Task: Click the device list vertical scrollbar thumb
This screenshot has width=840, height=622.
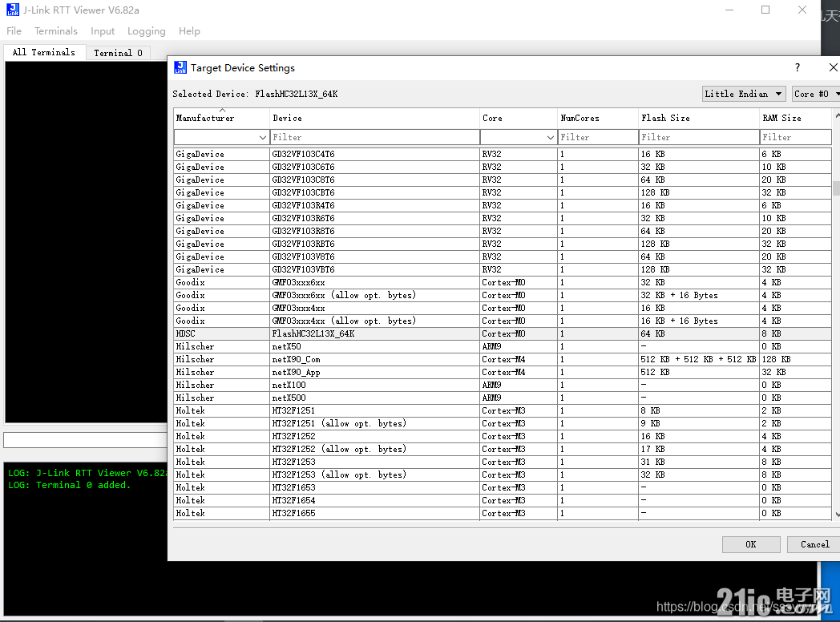Action: pyautogui.click(x=836, y=188)
